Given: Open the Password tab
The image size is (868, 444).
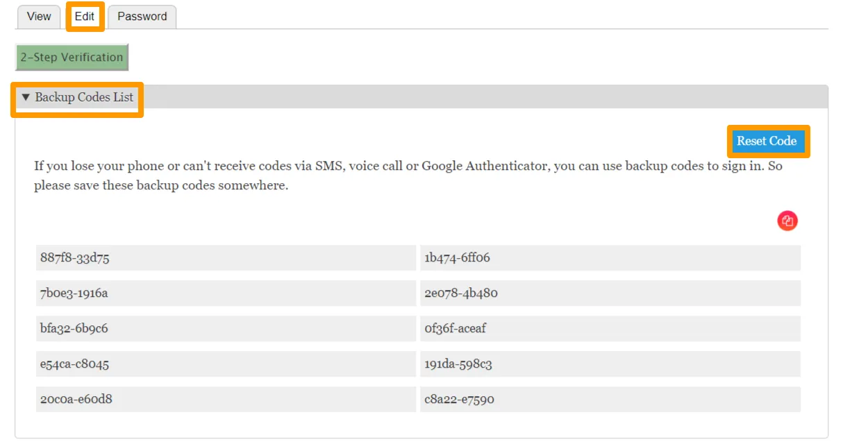Looking at the screenshot, I should (142, 17).
